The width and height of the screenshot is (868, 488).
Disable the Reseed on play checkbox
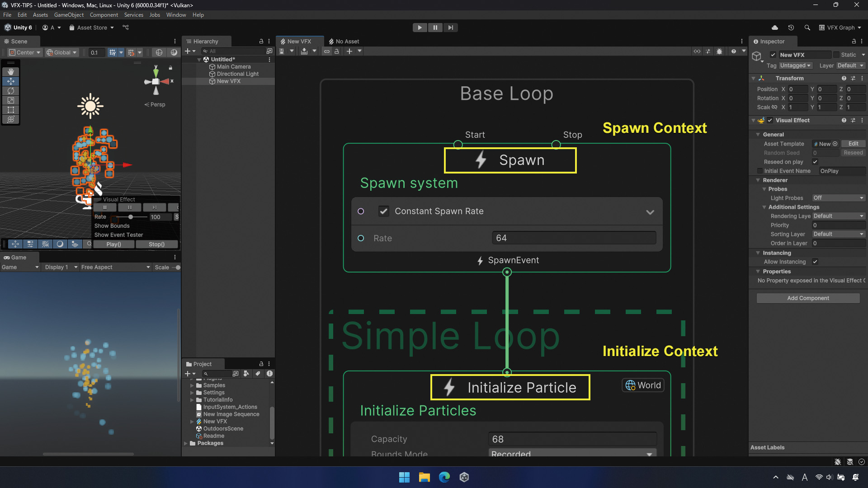(815, 162)
